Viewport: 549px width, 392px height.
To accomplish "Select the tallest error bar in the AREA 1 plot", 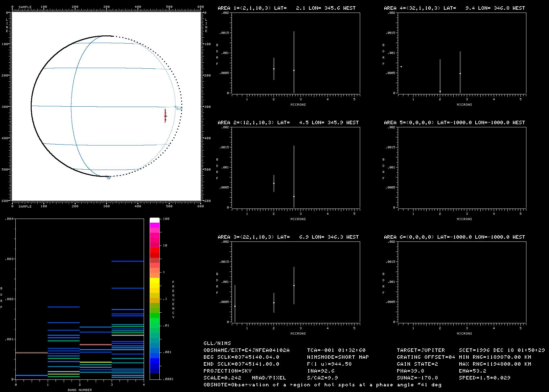I will pyautogui.click(x=294, y=62).
